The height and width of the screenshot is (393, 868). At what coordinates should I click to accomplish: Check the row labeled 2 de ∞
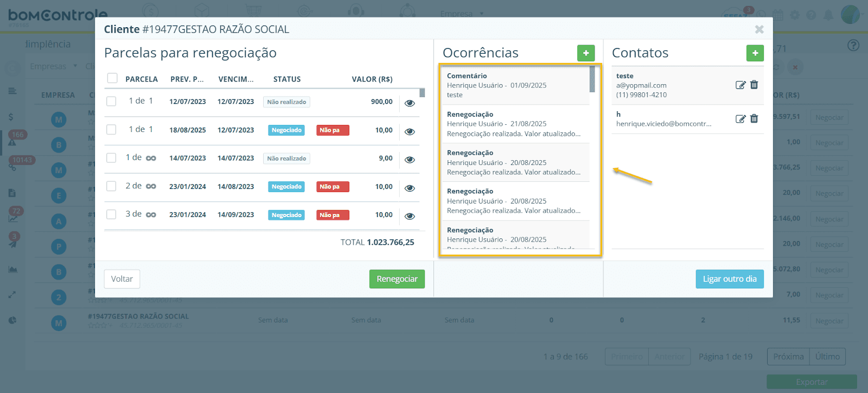point(111,186)
